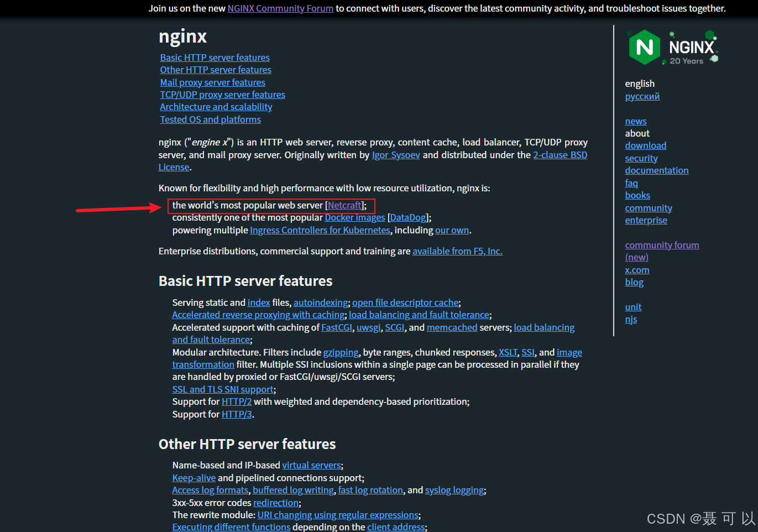Open the Keep-alive link
758x532 pixels.
tap(194, 478)
